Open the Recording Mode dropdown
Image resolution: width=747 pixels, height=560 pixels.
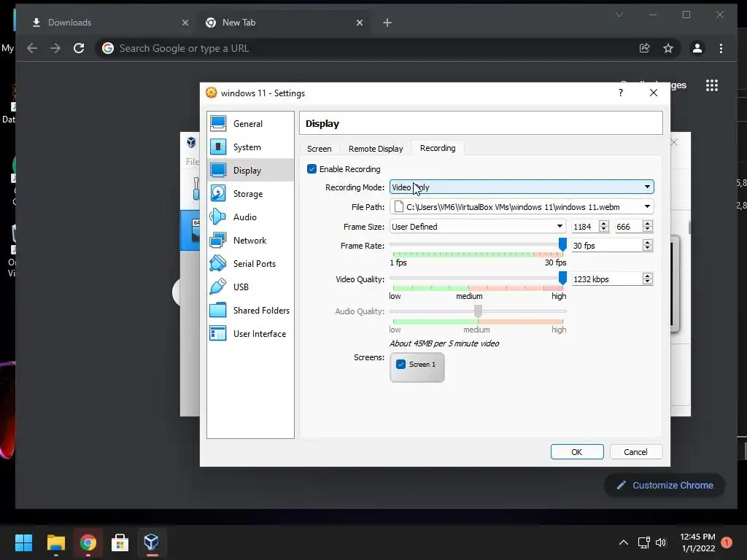pyautogui.click(x=522, y=187)
